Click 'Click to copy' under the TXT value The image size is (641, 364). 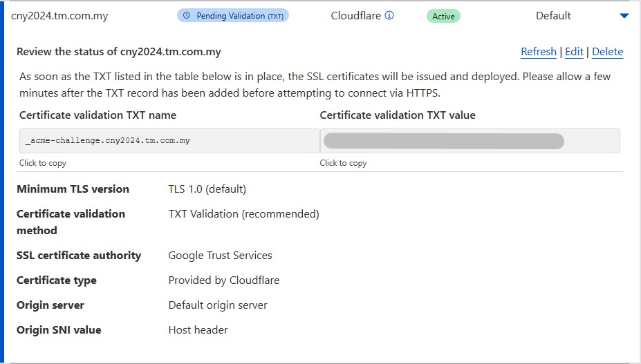(x=343, y=163)
